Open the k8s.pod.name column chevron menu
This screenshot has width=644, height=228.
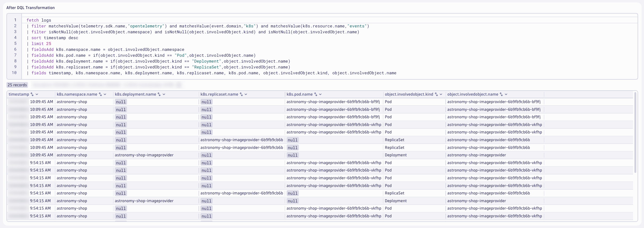click(320, 94)
